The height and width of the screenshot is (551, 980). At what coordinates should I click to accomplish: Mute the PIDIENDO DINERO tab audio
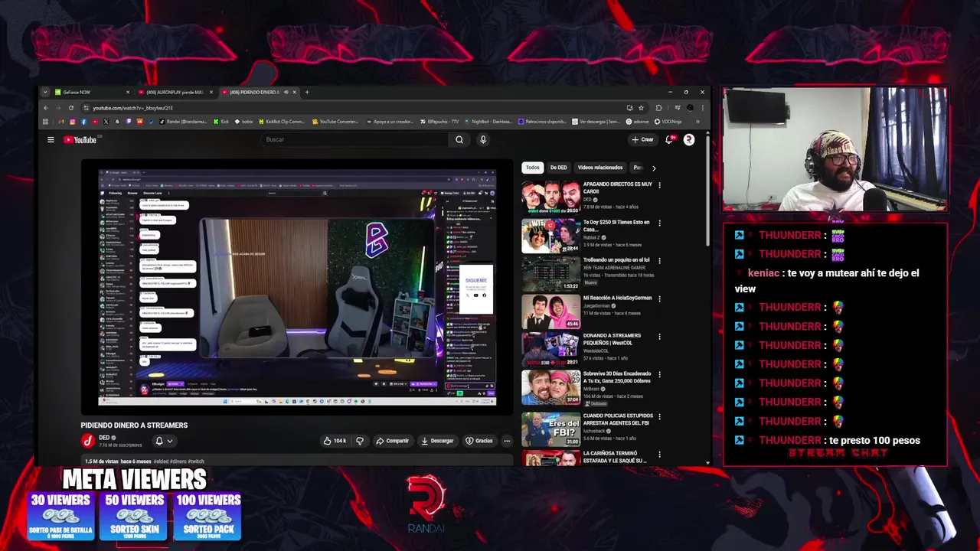(x=286, y=92)
